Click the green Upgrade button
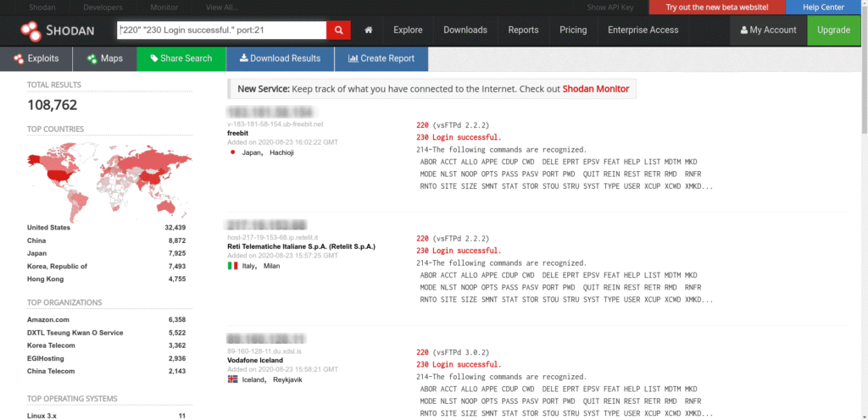 pos(834,30)
